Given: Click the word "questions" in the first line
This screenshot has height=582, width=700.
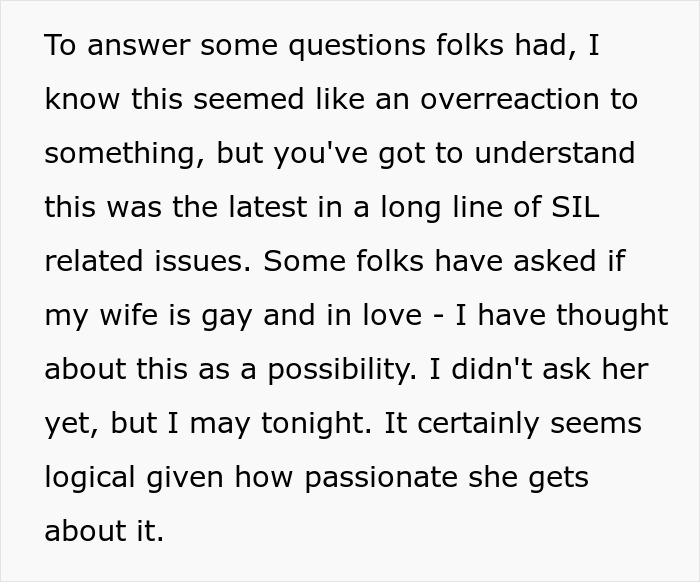Looking at the screenshot, I should (357, 46).
